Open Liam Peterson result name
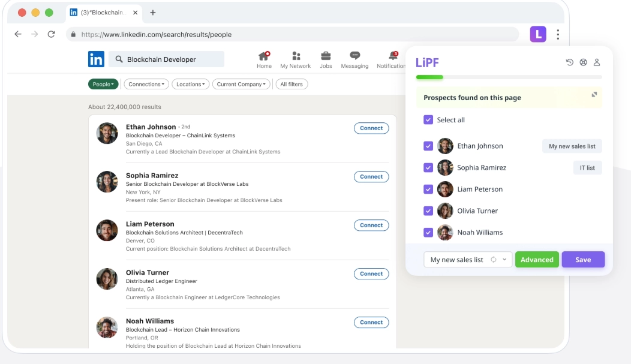The width and height of the screenshot is (631, 364). coord(150,224)
